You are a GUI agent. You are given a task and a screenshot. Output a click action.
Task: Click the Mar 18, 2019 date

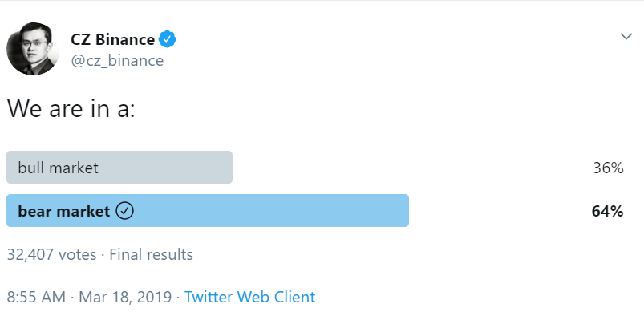125,297
